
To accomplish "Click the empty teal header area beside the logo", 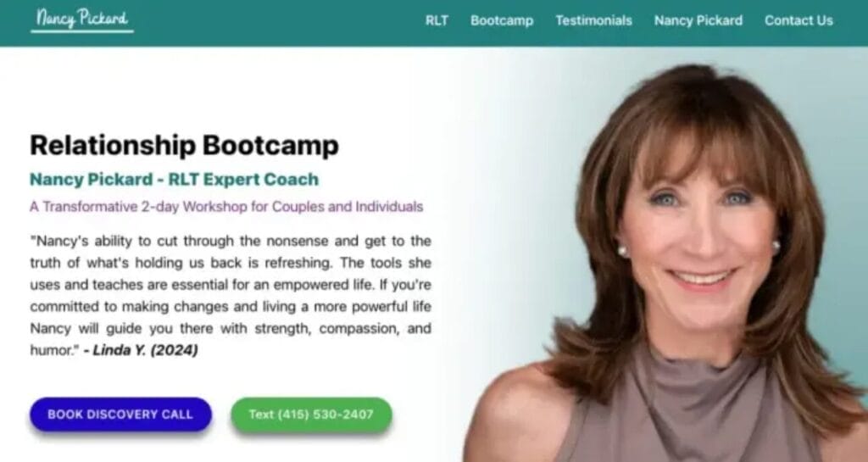I will click(x=277, y=22).
